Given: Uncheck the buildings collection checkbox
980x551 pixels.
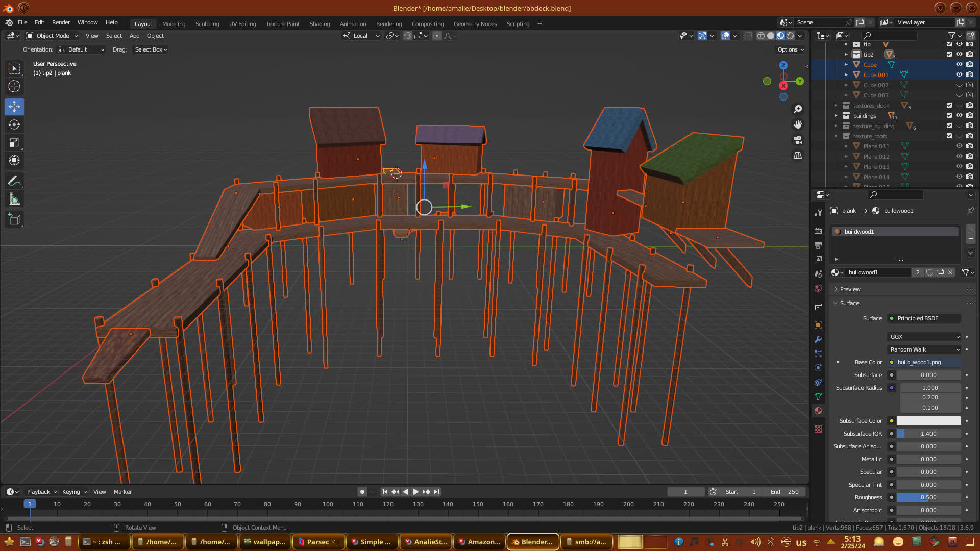Looking at the screenshot, I should click(949, 115).
